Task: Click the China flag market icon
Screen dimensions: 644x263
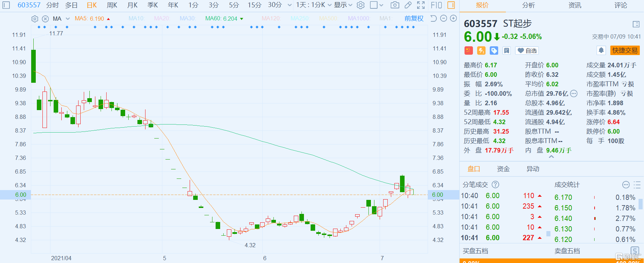Action: click(469, 50)
